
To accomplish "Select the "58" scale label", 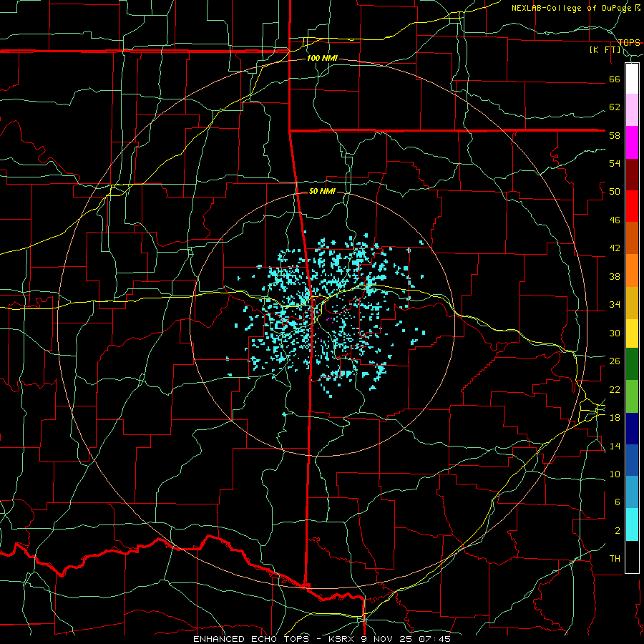I will coord(615,135).
